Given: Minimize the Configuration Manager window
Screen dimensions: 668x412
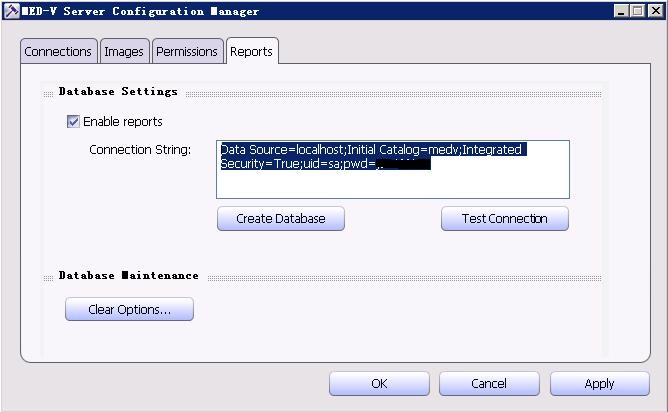Looking at the screenshot, I should (x=621, y=11).
